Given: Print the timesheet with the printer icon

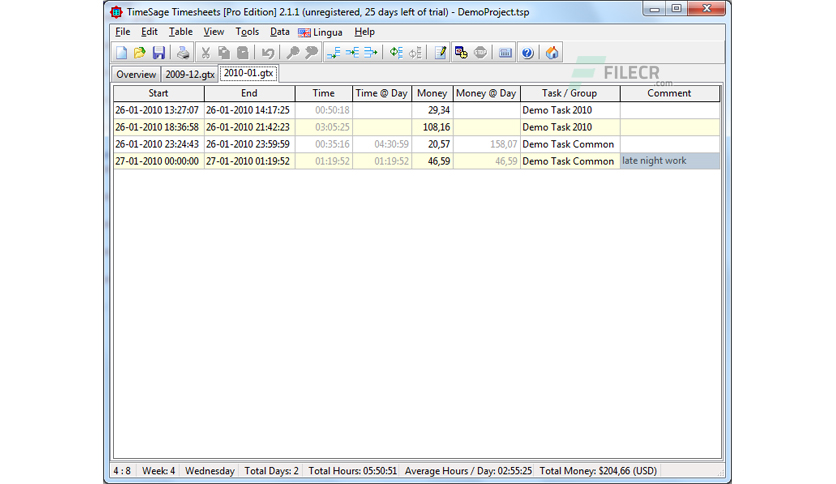Looking at the screenshot, I should click(x=183, y=52).
